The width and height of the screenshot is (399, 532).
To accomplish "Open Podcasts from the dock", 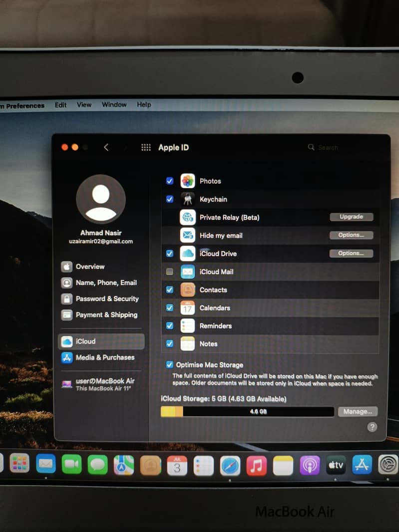I will pos(310,465).
